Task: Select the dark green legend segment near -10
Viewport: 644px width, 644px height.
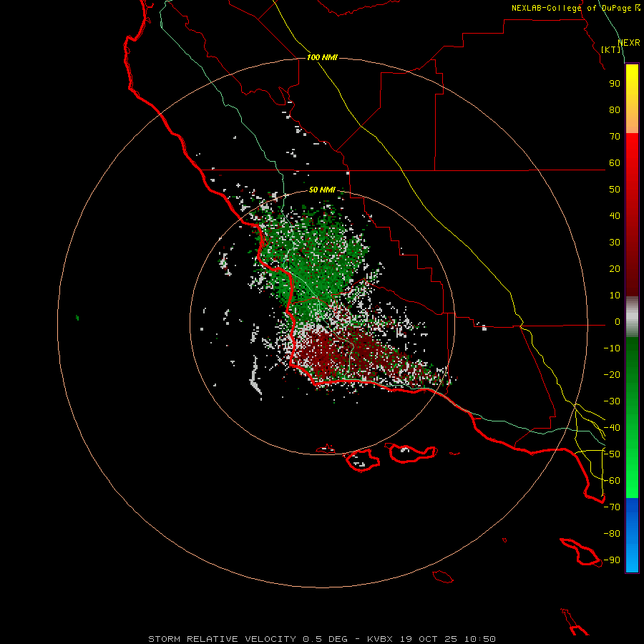Action: 632,349
